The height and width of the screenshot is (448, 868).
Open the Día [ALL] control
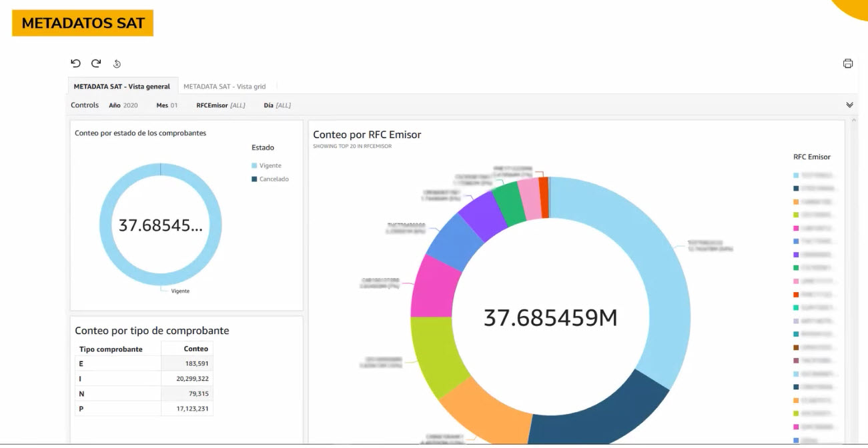pos(277,105)
